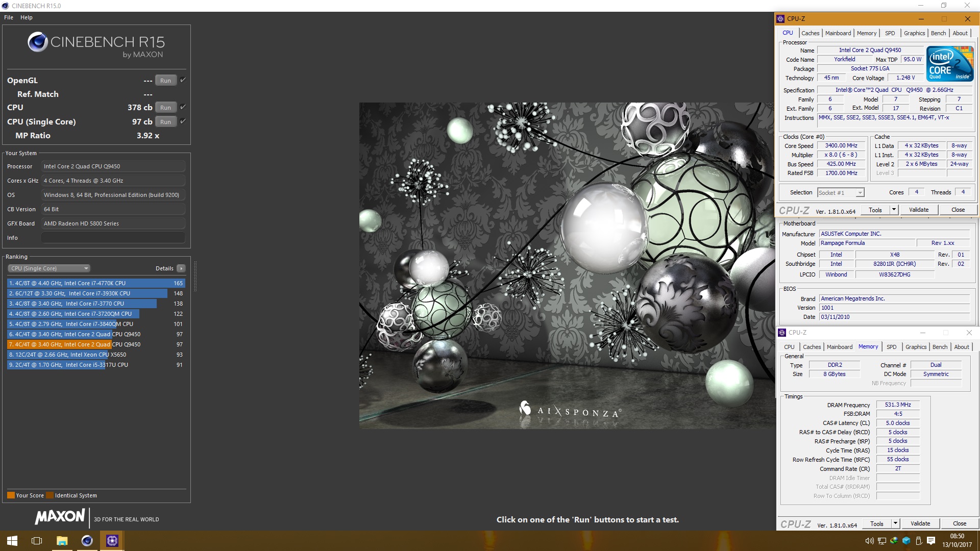Switch to Bench tab in bottom CPU-Z window
The width and height of the screenshot is (980, 551).
(940, 347)
